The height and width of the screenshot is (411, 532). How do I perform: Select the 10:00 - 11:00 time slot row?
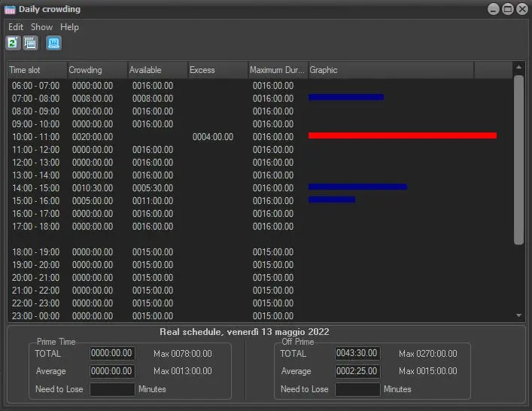pyautogui.click(x=35, y=137)
